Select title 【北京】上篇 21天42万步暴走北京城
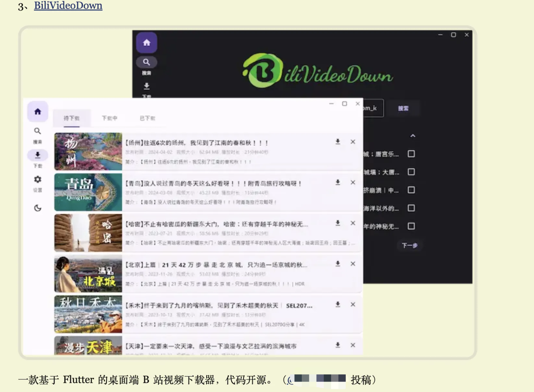This screenshot has height=392, width=534. pos(216,265)
